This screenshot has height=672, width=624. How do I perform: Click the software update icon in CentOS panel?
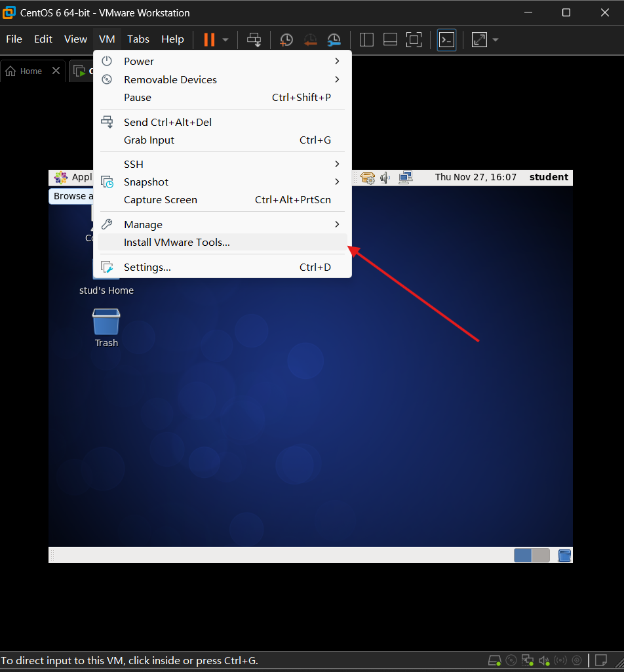368,178
